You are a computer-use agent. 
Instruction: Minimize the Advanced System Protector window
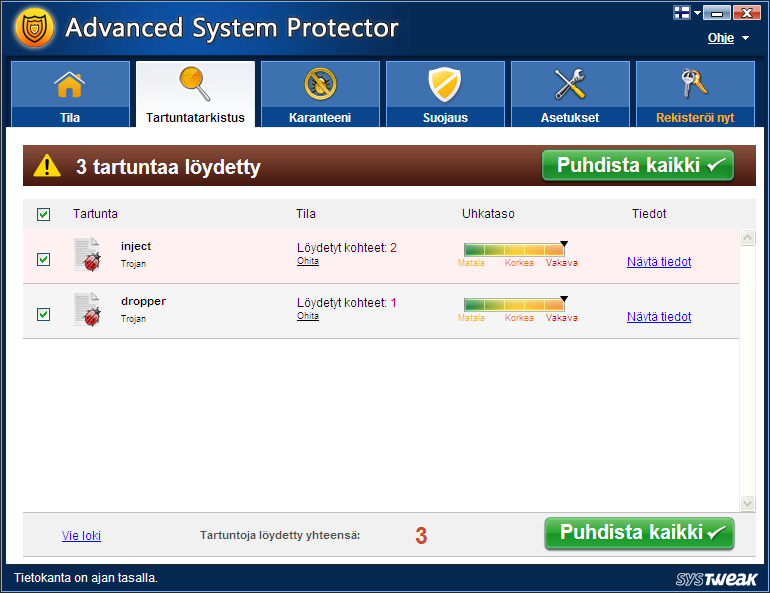[716, 13]
